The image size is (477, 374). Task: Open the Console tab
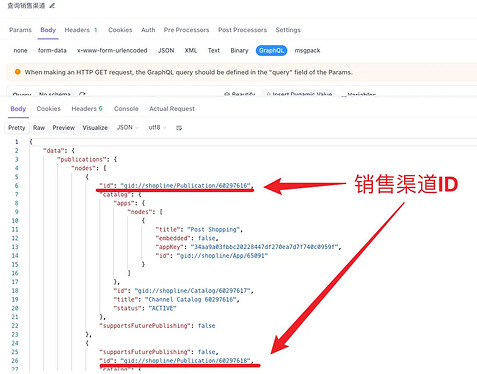point(126,109)
